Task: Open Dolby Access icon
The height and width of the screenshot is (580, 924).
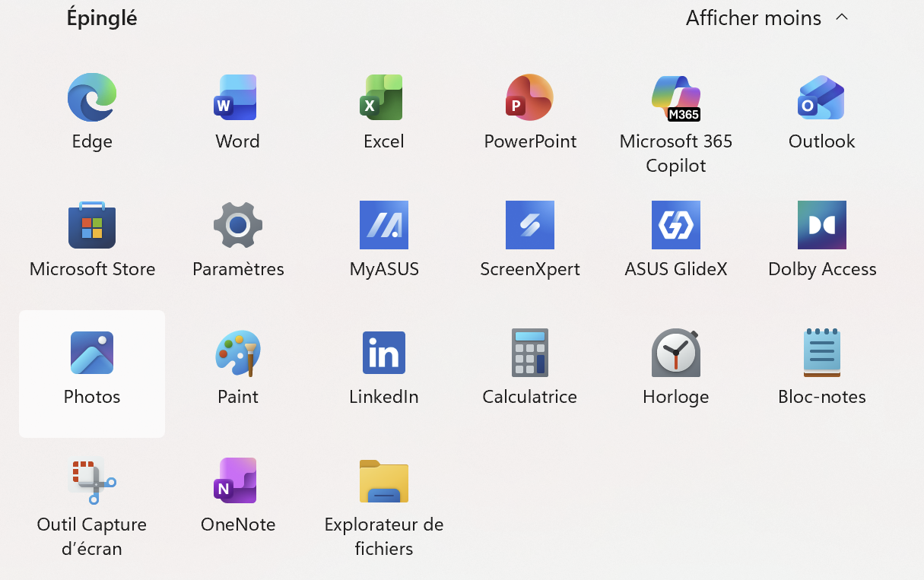Action: point(822,225)
